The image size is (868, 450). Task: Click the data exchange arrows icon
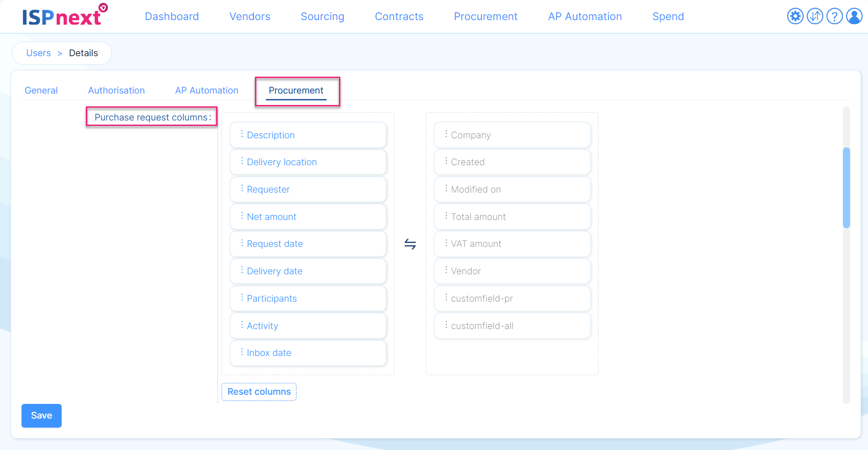tap(815, 16)
